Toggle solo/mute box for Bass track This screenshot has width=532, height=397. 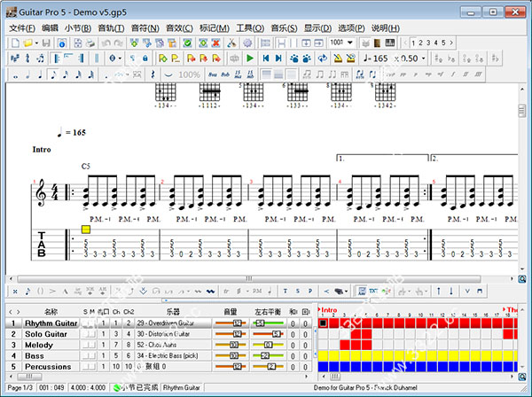coord(89,355)
